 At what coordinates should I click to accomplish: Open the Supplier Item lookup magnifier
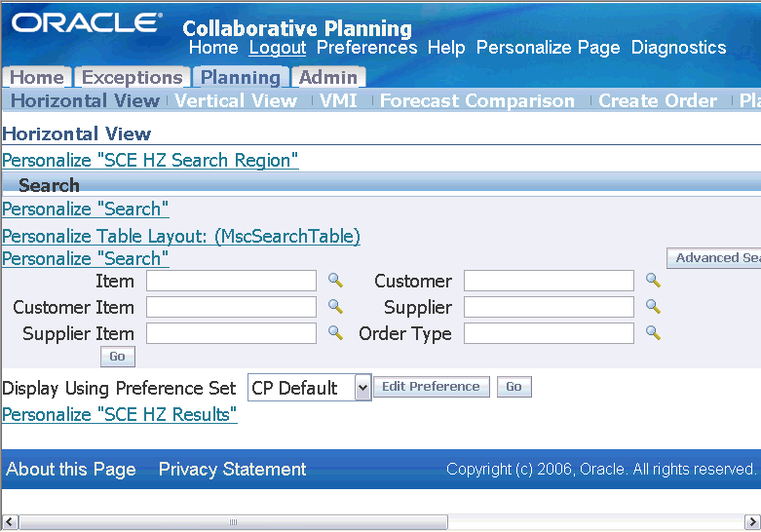(335, 333)
